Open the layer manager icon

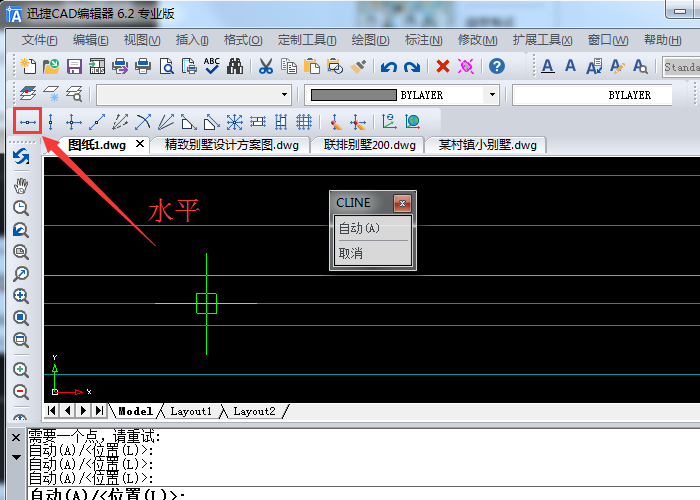[x=28, y=93]
